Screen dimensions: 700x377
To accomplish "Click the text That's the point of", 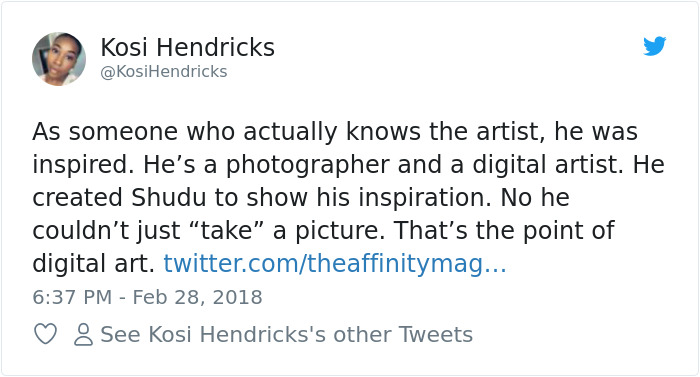I will coord(504,230).
